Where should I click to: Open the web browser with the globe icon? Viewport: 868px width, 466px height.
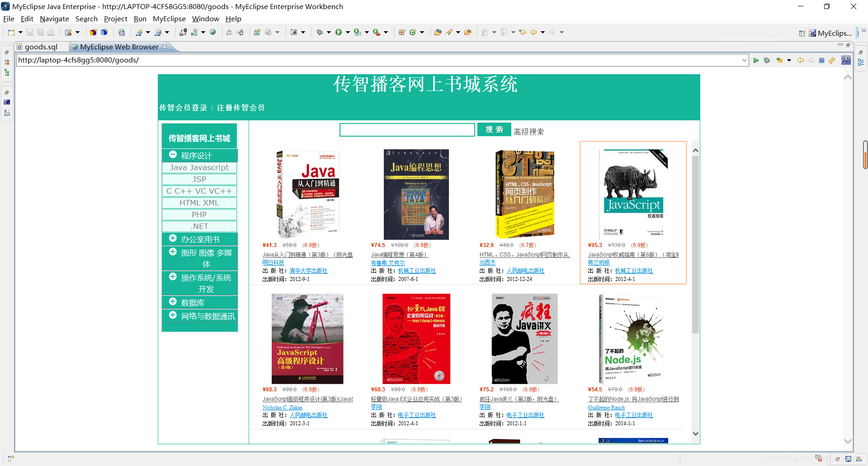click(213, 32)
